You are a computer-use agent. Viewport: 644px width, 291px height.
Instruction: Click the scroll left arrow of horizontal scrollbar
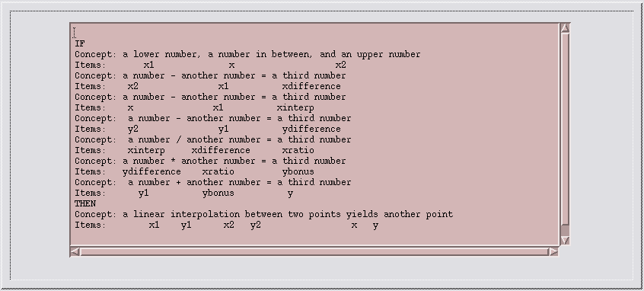click(x=75, y=251)
